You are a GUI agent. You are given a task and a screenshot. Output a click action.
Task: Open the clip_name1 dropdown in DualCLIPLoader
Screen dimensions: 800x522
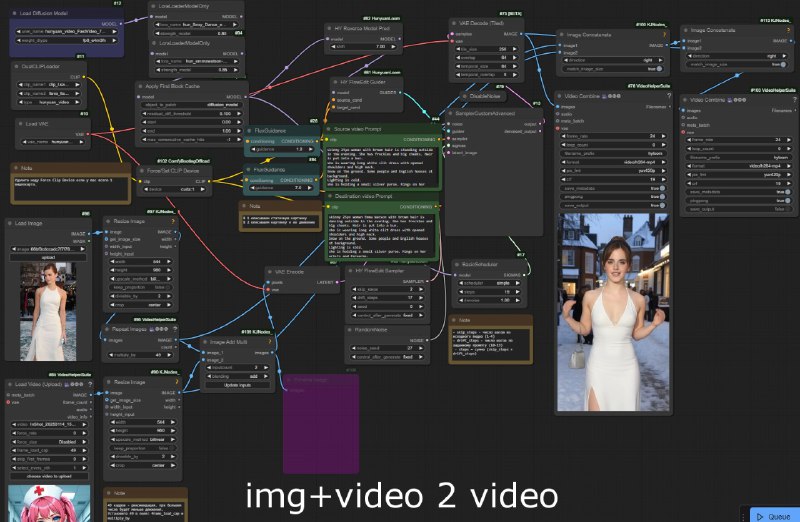tap(49, 85)
